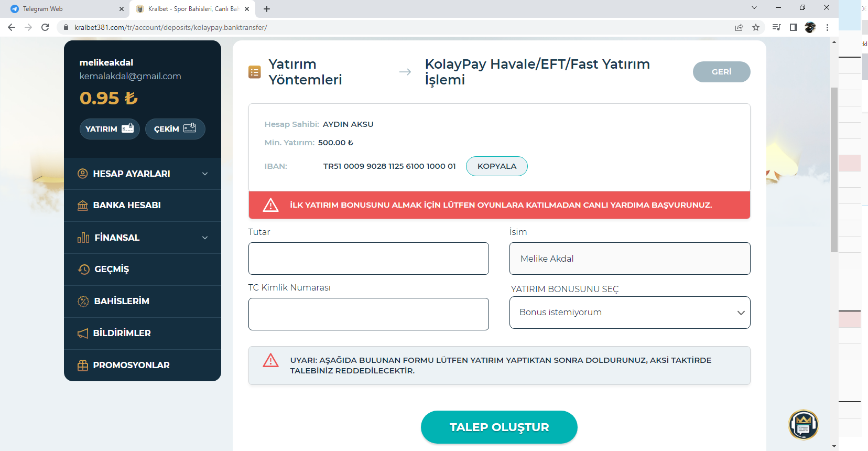
Task: Click the ÇEKİM withdrawal button
Action: click(x=175, y=129)
